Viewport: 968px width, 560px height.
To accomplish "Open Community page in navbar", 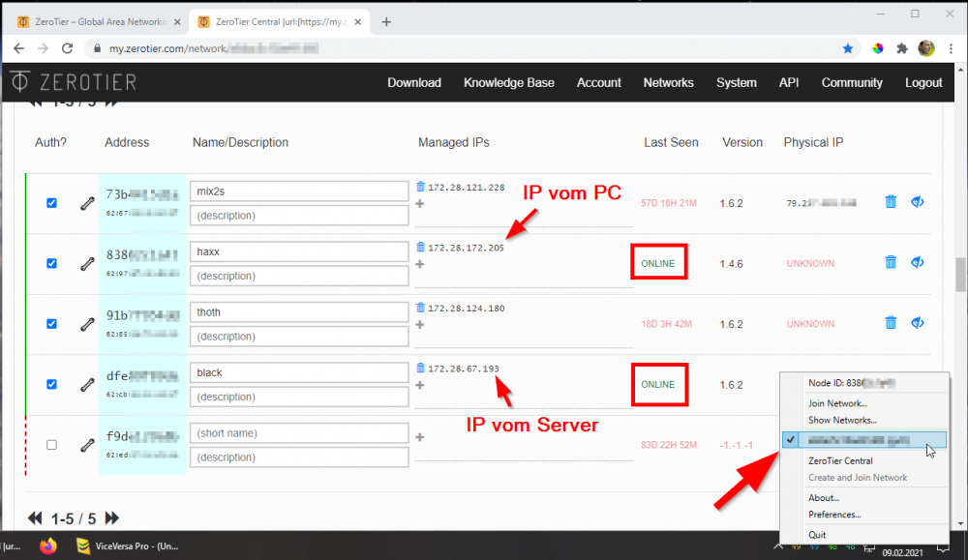I will (852, 82).
